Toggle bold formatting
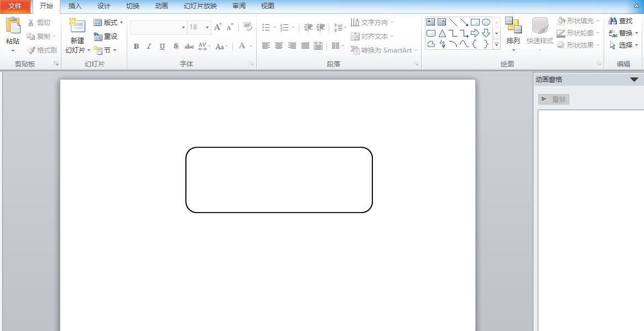 tap(136, 46)
